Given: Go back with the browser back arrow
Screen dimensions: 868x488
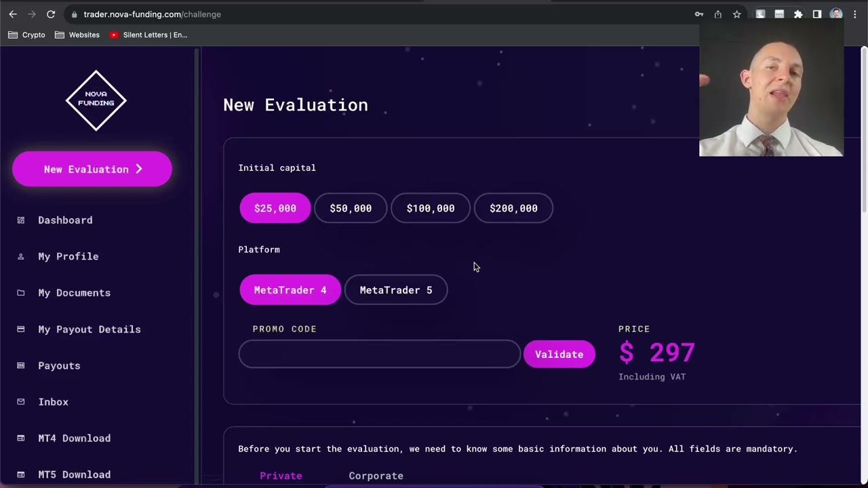Looking at the screenshot, I should [13, 14].
